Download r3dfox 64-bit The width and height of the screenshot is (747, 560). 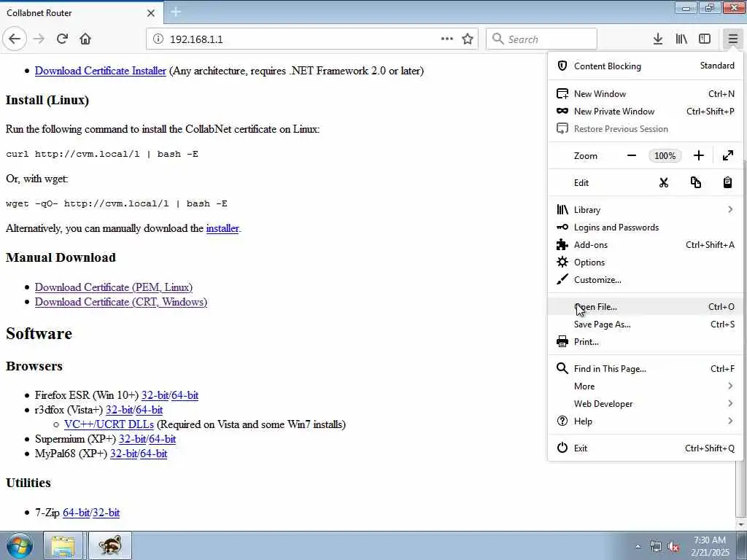click(x=149, y=410)
